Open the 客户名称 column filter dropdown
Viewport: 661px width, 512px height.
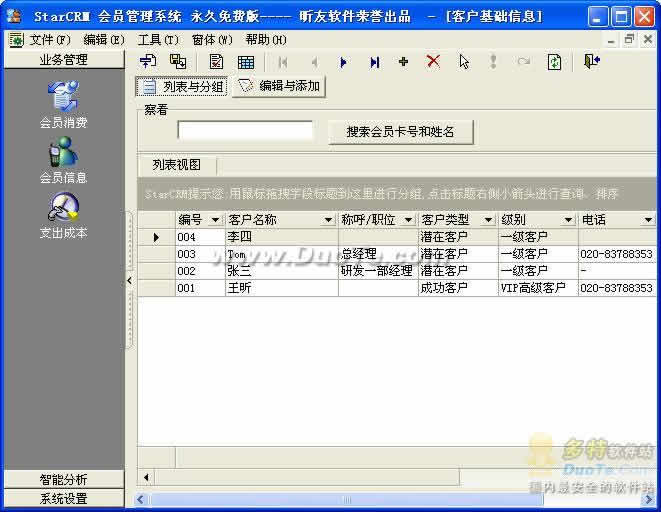click(328, 220)
